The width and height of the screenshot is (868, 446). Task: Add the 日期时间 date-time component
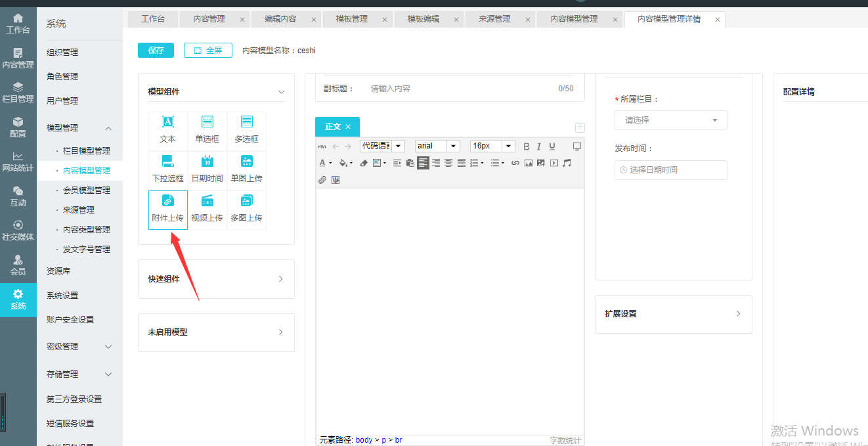pos(207,170)
